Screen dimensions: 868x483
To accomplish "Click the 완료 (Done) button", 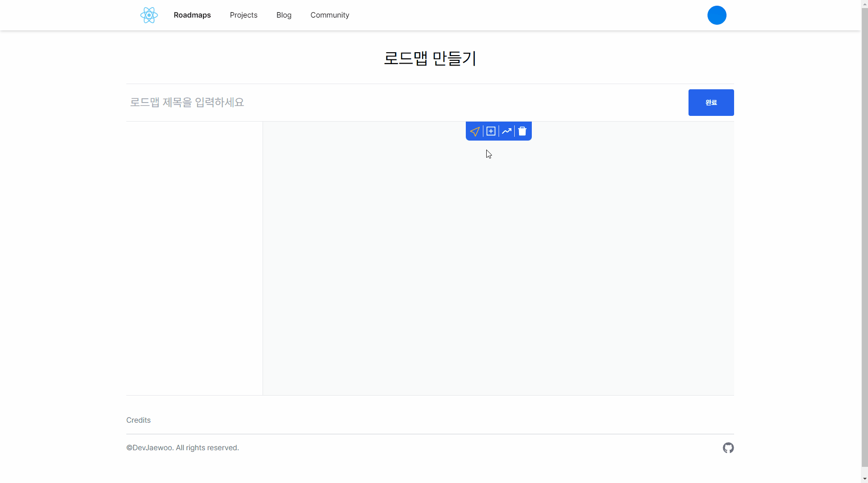I will click(711, 102).
